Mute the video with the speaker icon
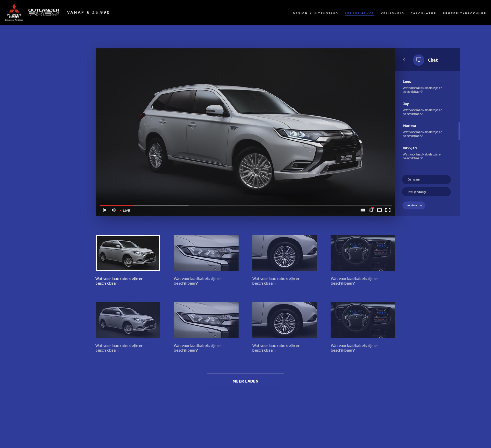The height and width of the screenshot is (448, 491). click(114, 210)
